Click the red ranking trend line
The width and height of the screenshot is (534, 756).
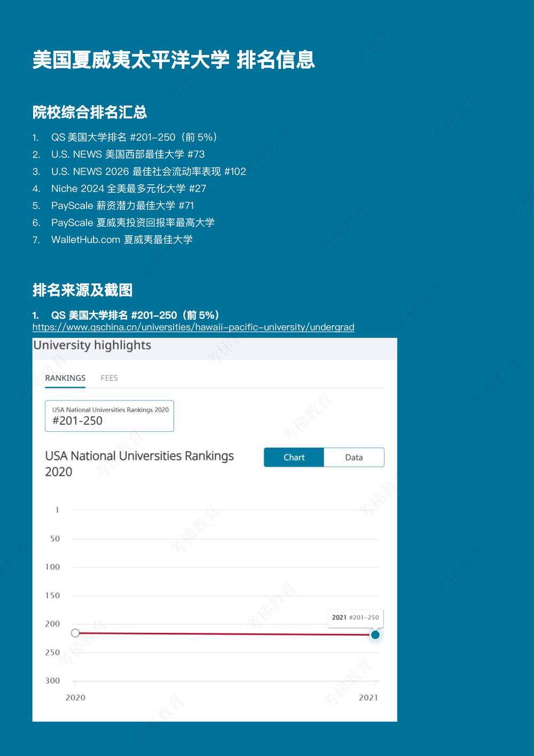(x=224, y=634)
